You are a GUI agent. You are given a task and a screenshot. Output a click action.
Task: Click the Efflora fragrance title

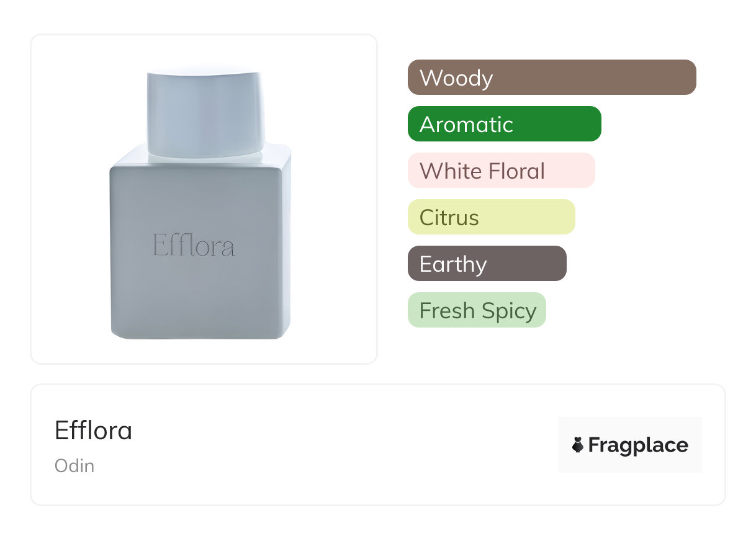click(x=93, y=430)
